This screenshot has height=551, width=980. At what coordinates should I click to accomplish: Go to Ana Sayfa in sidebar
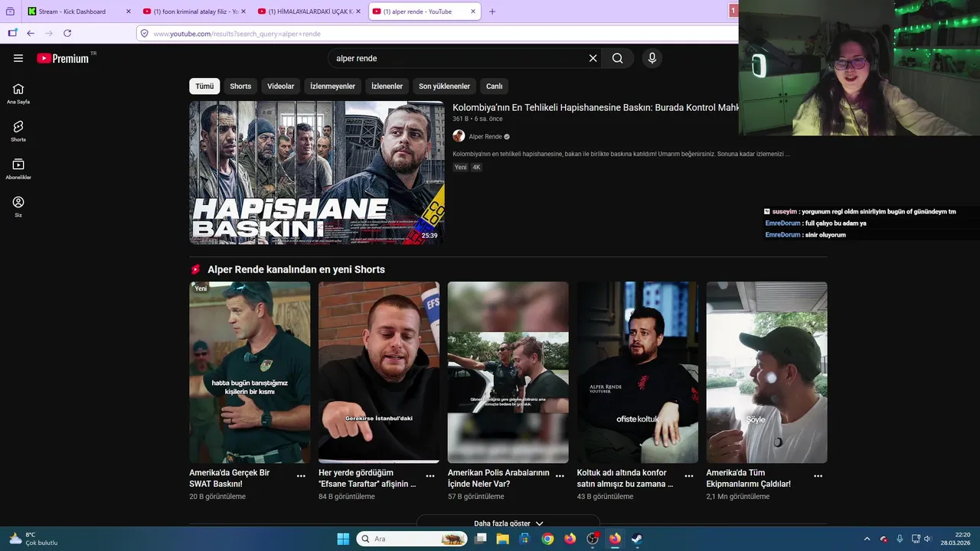[18, 93]
